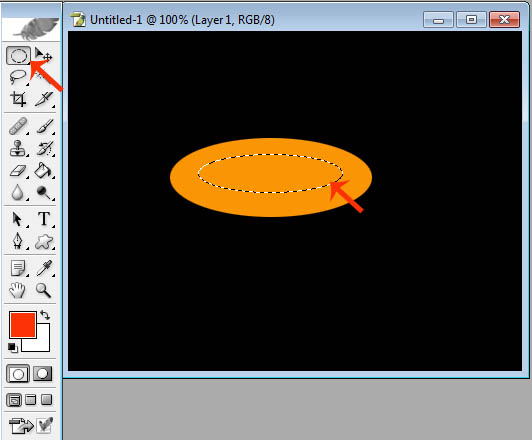Image resolution: width=532 pixels, height=440 pixels.
Task: Choose Standard Screen Mode
Action: tap(14, 400)
